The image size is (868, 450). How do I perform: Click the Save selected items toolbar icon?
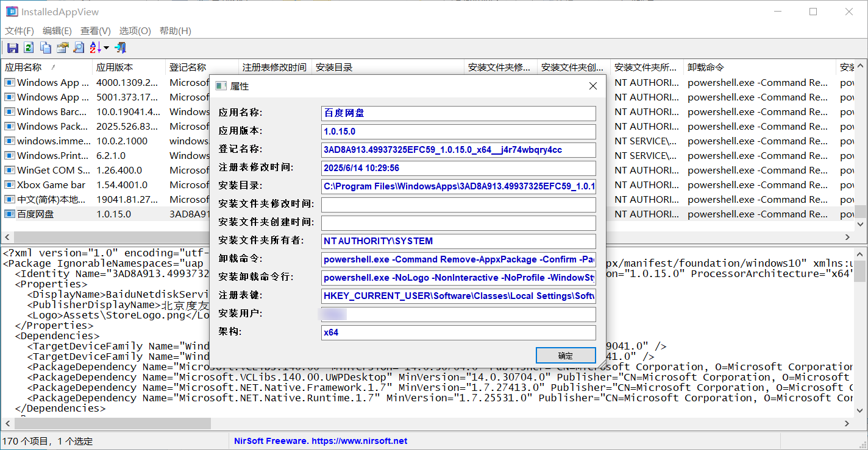coord(12,47)
